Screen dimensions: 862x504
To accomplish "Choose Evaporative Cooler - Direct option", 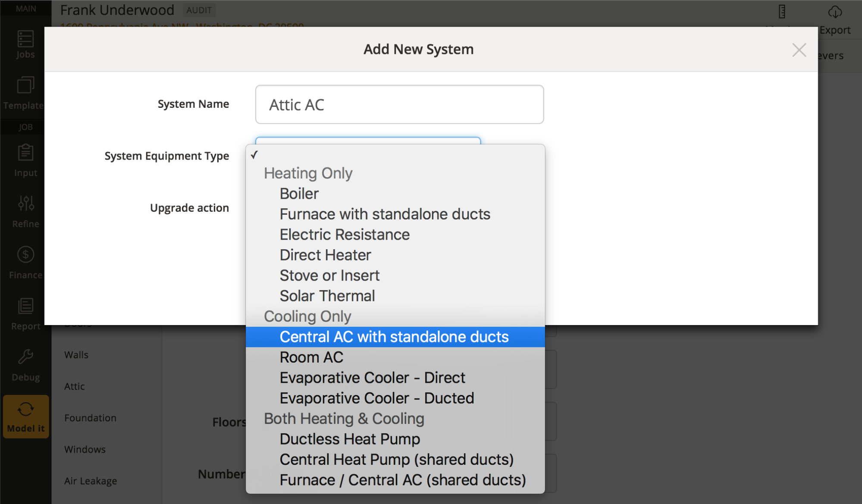I will click(x=395, y=378).
